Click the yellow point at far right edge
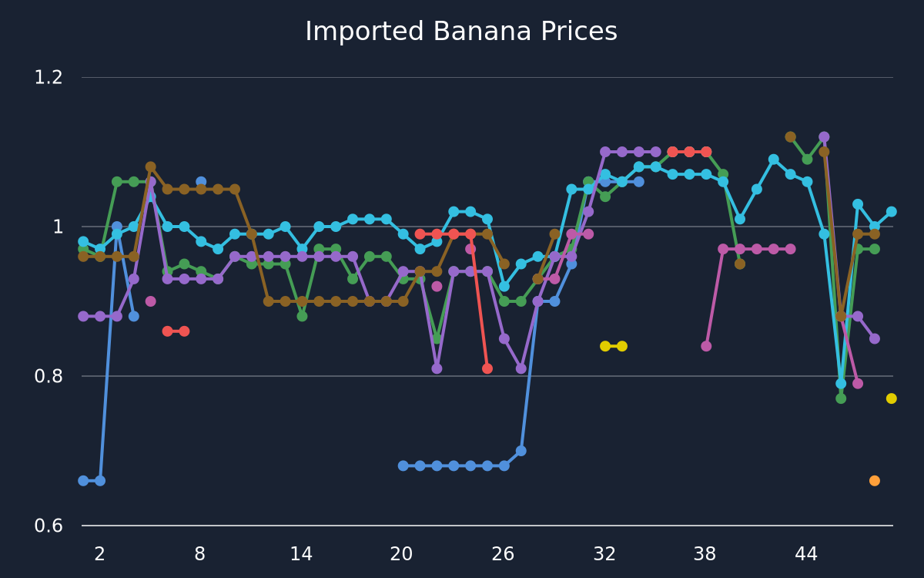 892,398
